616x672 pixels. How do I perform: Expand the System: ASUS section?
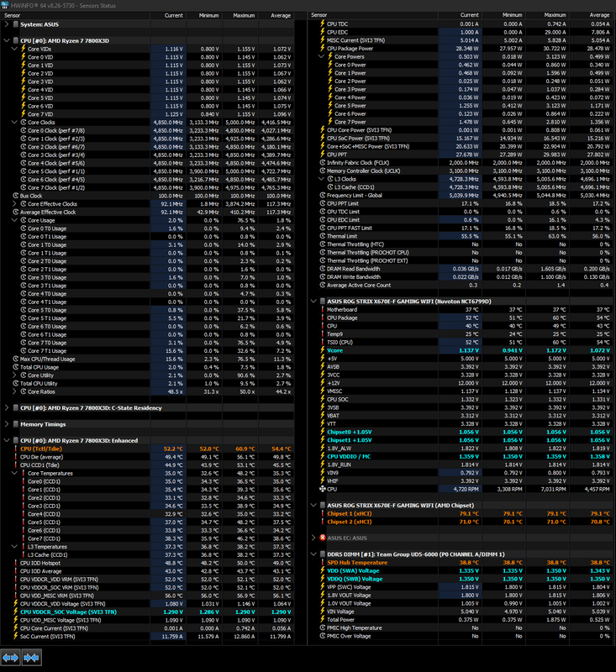[x=7, y=24]
